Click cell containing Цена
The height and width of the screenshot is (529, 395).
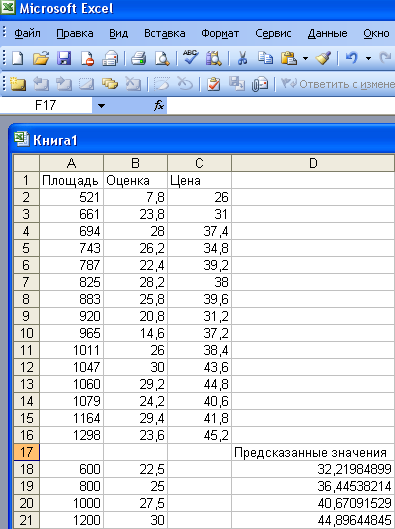click(199, 180)
